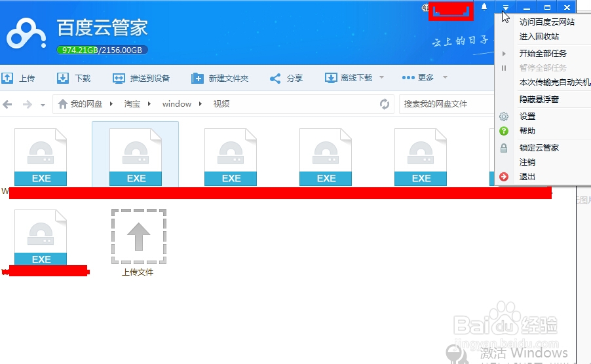
Task: Click the 新建文件夹 button label
Action: click(x=229, y=79)
